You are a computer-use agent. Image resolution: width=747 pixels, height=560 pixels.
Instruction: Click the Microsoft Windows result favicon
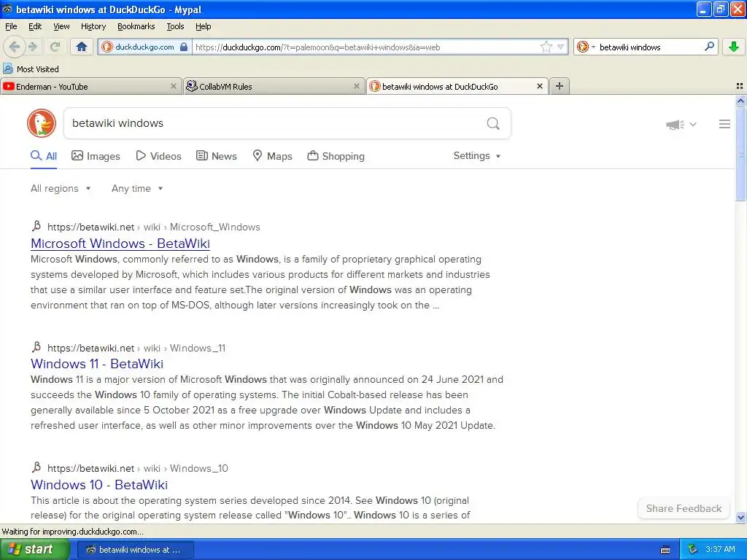[x=36, y=226]
